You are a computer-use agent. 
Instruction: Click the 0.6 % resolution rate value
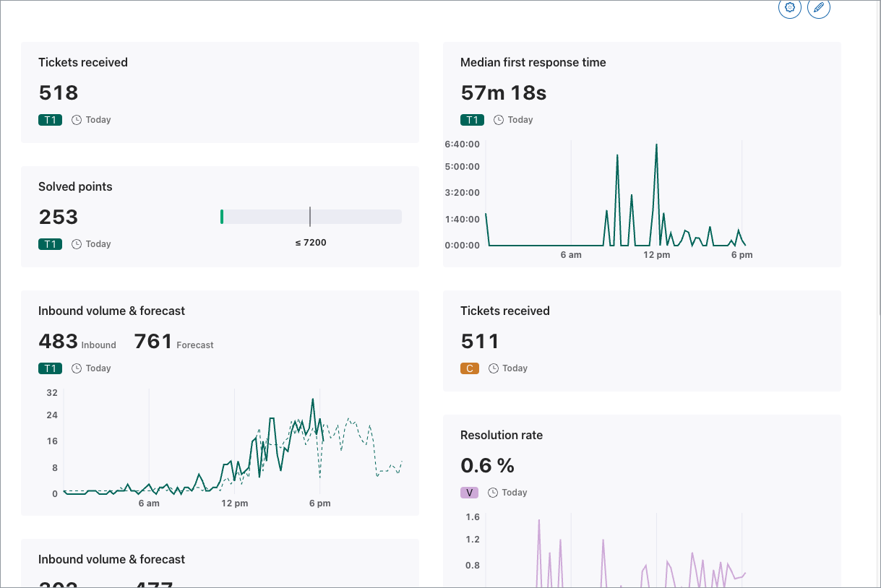[x=487, y=466]
